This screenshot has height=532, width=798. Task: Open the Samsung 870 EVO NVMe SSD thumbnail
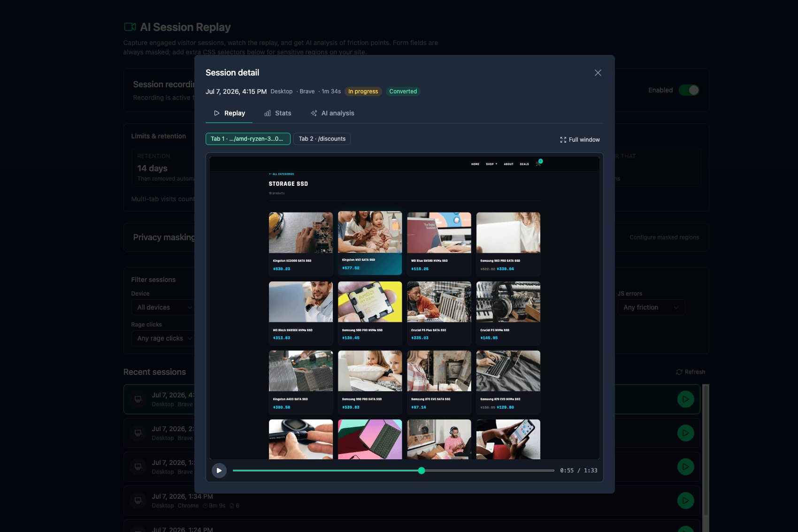click(508, 371)
